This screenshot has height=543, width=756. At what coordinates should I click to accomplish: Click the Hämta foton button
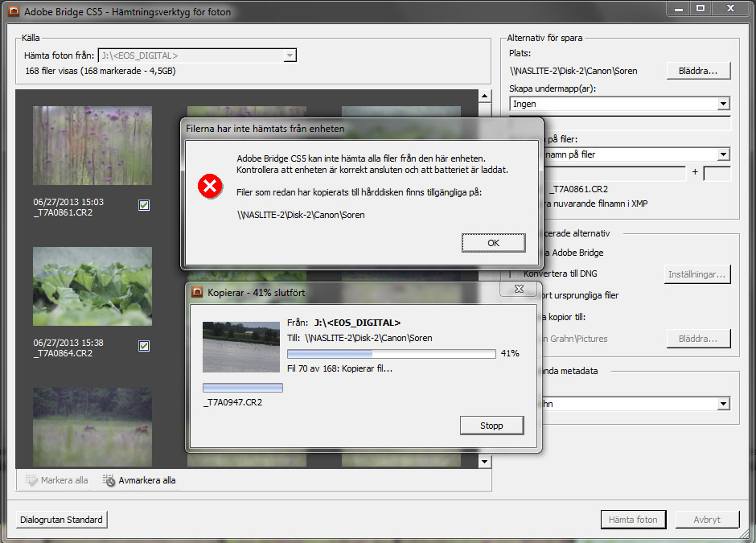(x=633, y=520)
